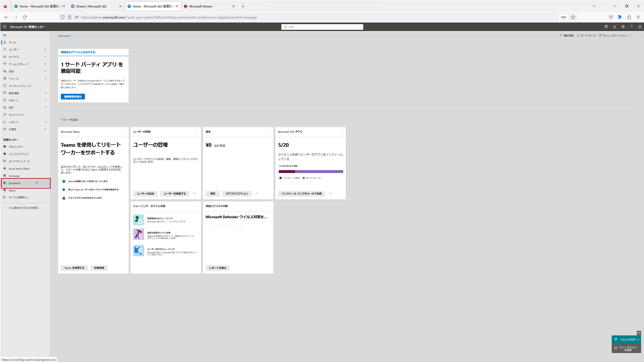Image resolution: width=644 pixels, height=362 pixels.
Task: Open Firefox extensions puzzle icon
Action: (x=629, y=17)
